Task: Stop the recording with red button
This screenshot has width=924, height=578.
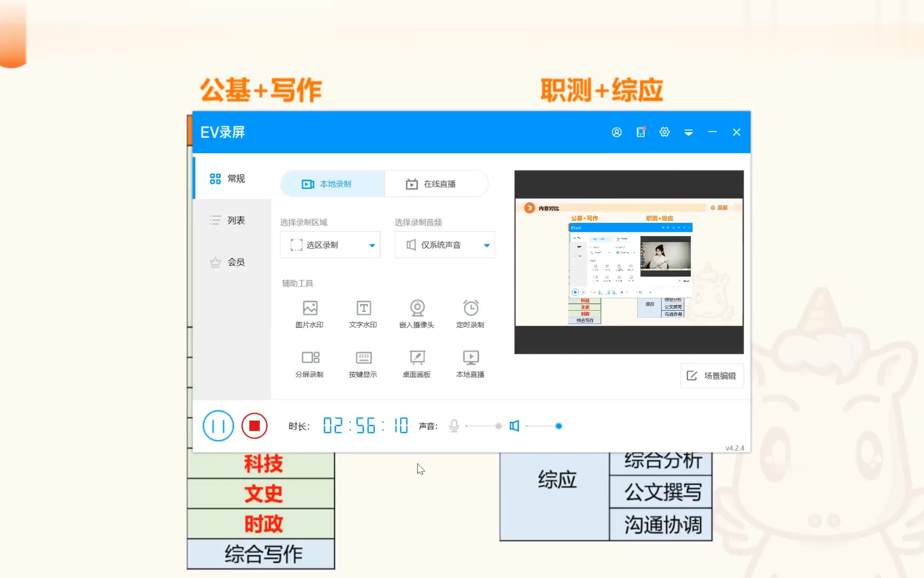Action: (254, 426)
